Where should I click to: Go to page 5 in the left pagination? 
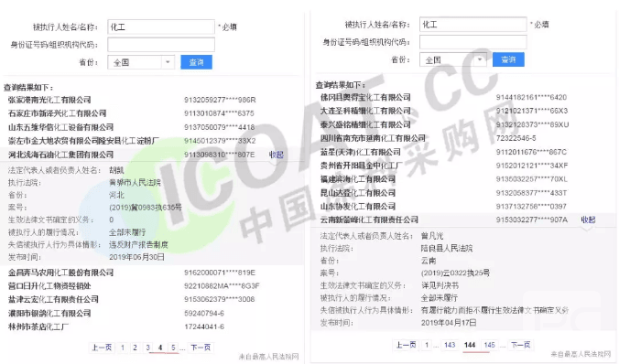pyautogui.click(x=173, y=348)
